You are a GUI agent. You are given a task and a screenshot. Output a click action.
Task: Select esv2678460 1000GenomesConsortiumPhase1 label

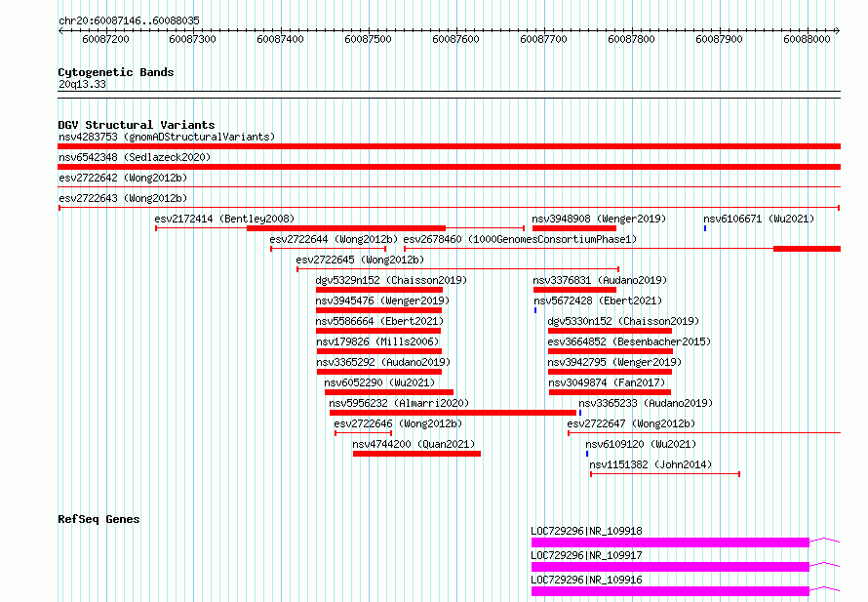tap(520, 239)
